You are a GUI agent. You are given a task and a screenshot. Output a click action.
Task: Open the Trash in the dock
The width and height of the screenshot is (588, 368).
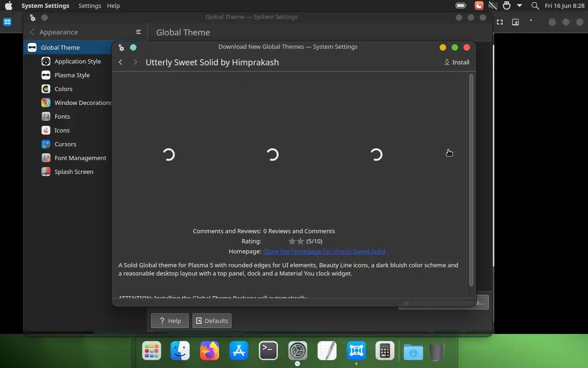(x=437, y=352)
